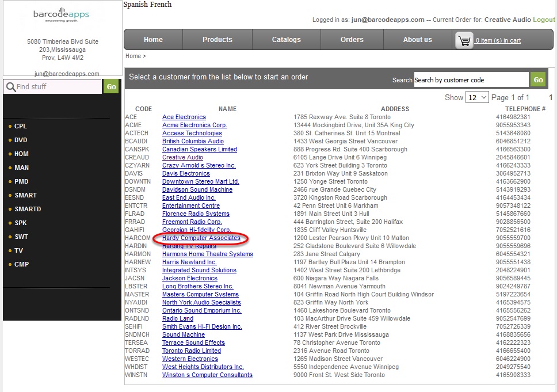The height and width of the screenshot is (392, 557).
Task: Choose customer Terrace Sound Effects
Action: point(193,342)
